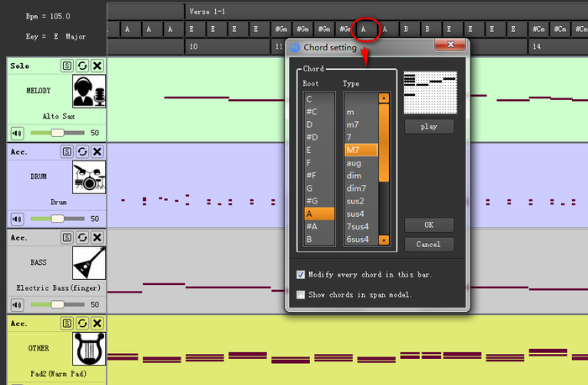
Task: Select root note B in Root list
Action: coord(319,240)
